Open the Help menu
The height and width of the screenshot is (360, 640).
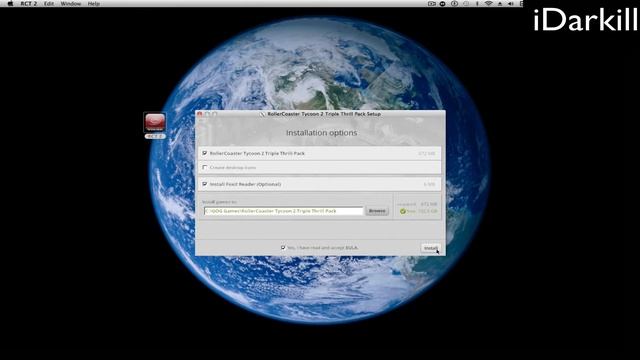(x=93, y=4)
